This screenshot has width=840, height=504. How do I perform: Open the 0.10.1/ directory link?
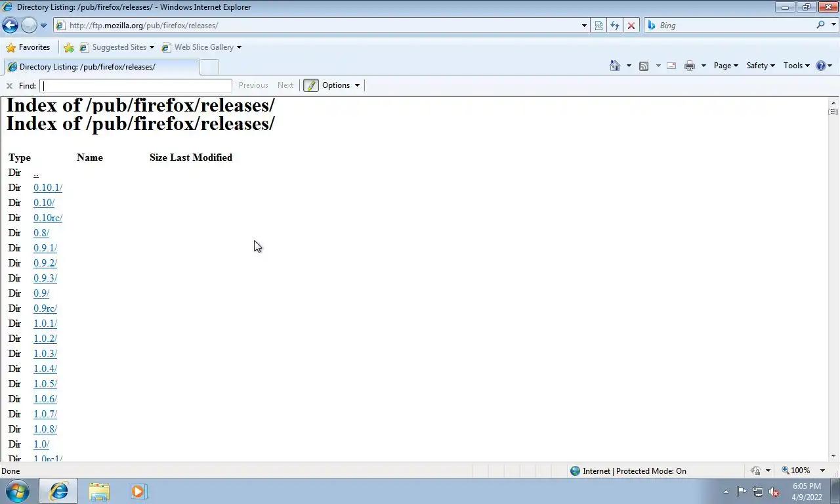[48, 188]
